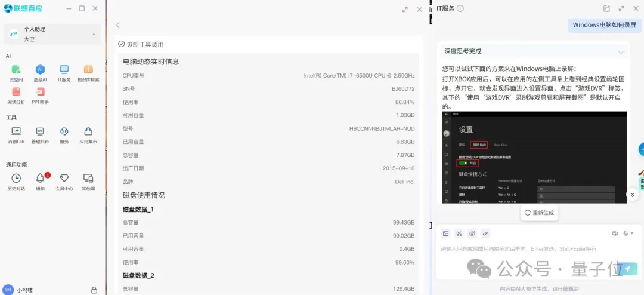
Task: Open the 知识库检索 knowledge search
Action: [x=88, y=70]
